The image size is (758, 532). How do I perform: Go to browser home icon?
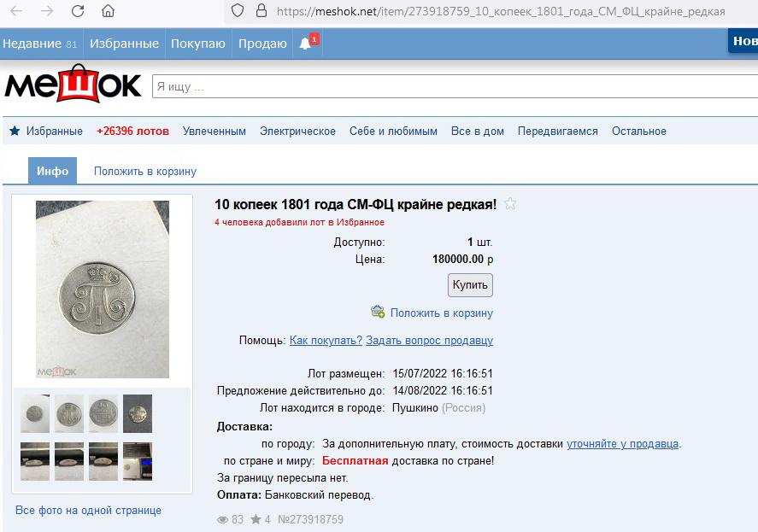pyautogui.click(x=109, y=11)
